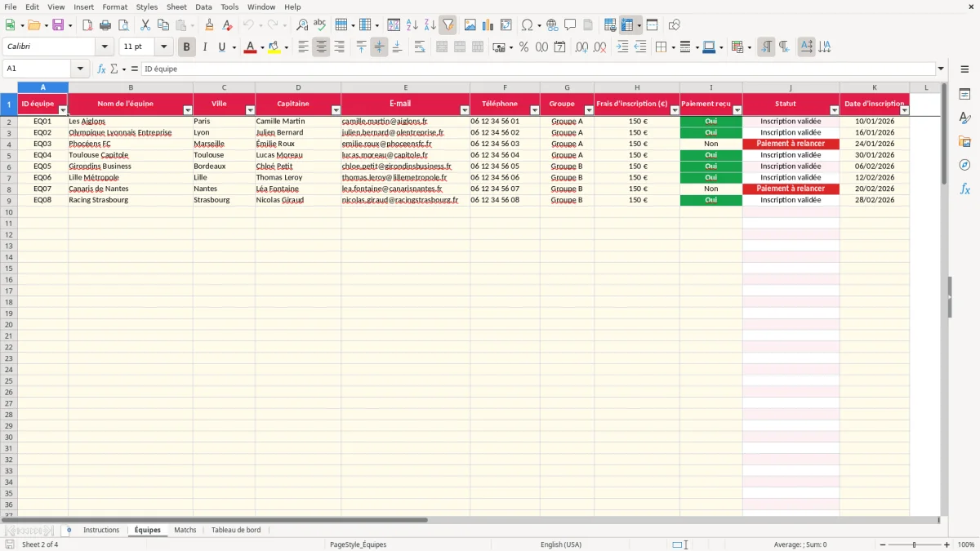The height and width of the screenshot is (551, 980).
Task: Insert a hyperlink
Action: 552,25
